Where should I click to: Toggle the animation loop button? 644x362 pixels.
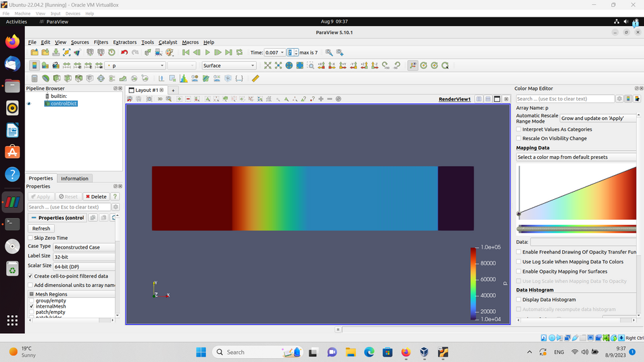click(x=239, y=52)
